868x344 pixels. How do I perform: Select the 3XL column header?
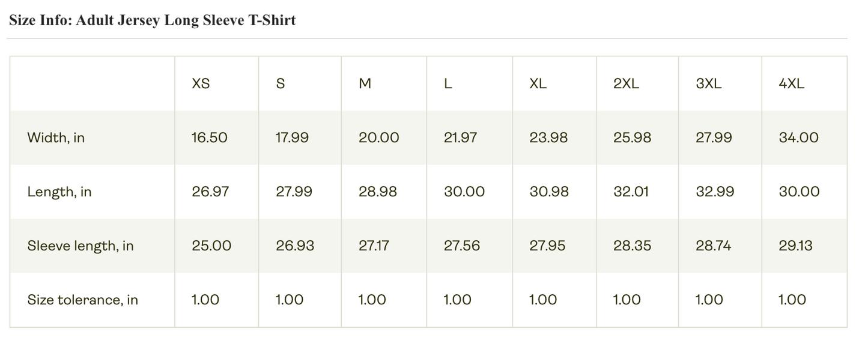pyautogui.click(x=709, y=84)
